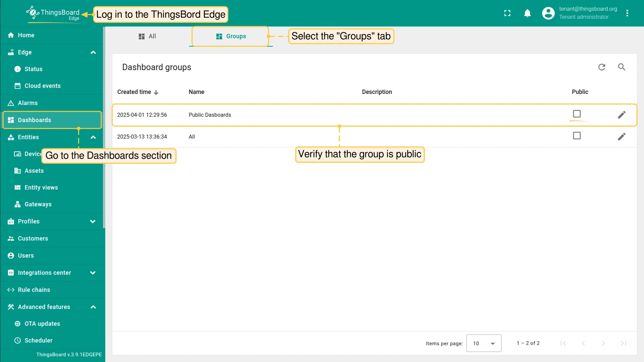
Task: Expand Integrations center menu
Action: (93, 273)
